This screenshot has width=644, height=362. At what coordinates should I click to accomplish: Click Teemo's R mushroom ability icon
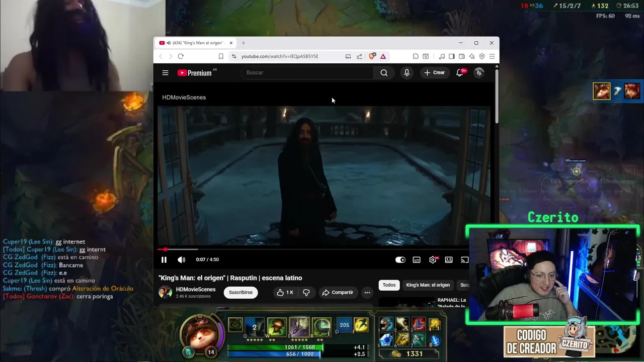click(x=321, y=326)
